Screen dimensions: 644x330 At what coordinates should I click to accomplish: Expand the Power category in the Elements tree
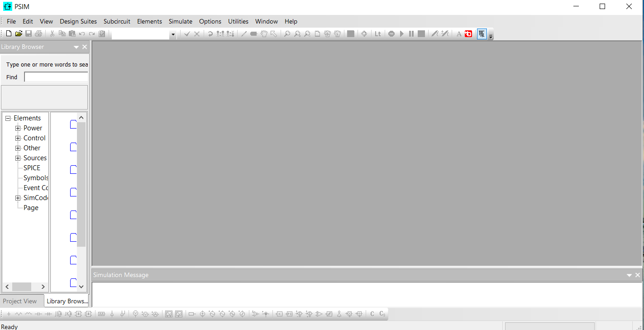18,128
